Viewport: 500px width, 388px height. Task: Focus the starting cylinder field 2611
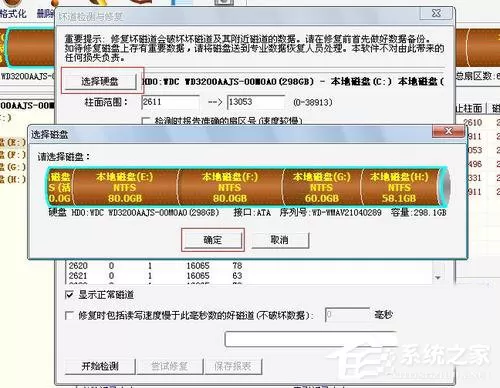click(x=171, y=102)
